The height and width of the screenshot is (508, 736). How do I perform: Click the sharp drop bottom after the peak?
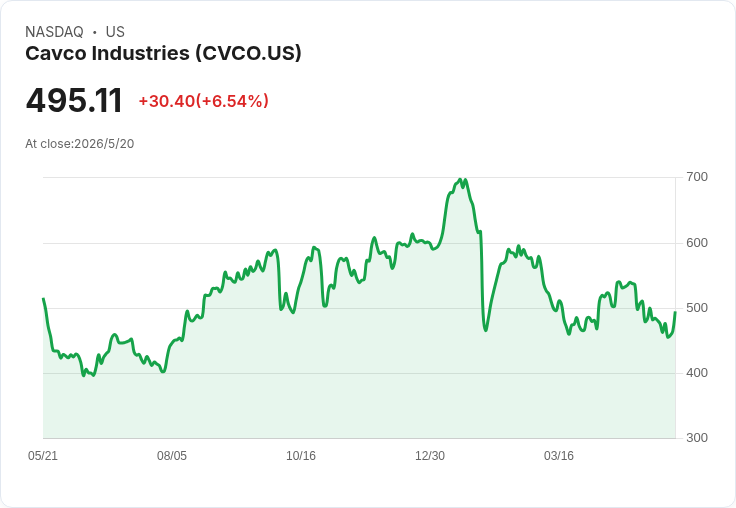(x=485, y=331)
